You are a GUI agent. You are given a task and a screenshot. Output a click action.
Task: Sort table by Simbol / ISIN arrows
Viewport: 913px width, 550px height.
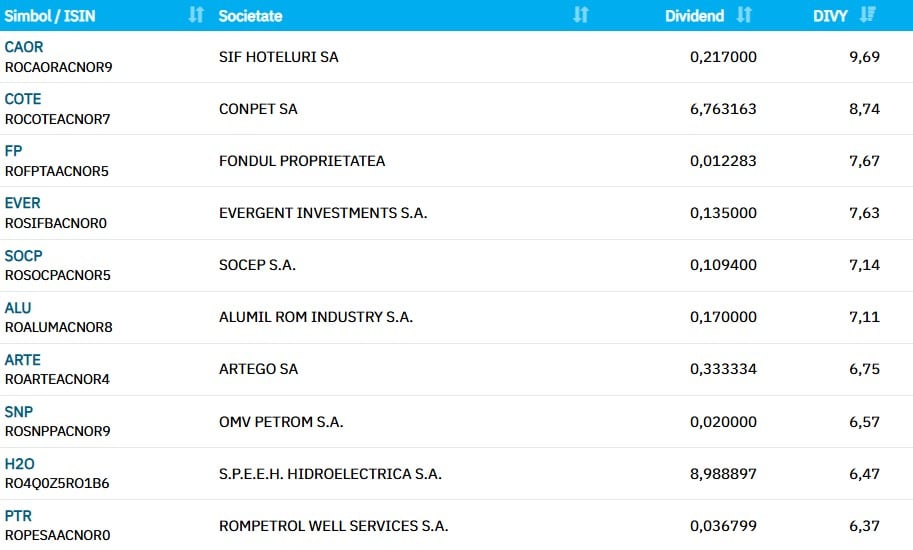click(x=196, y=15)
